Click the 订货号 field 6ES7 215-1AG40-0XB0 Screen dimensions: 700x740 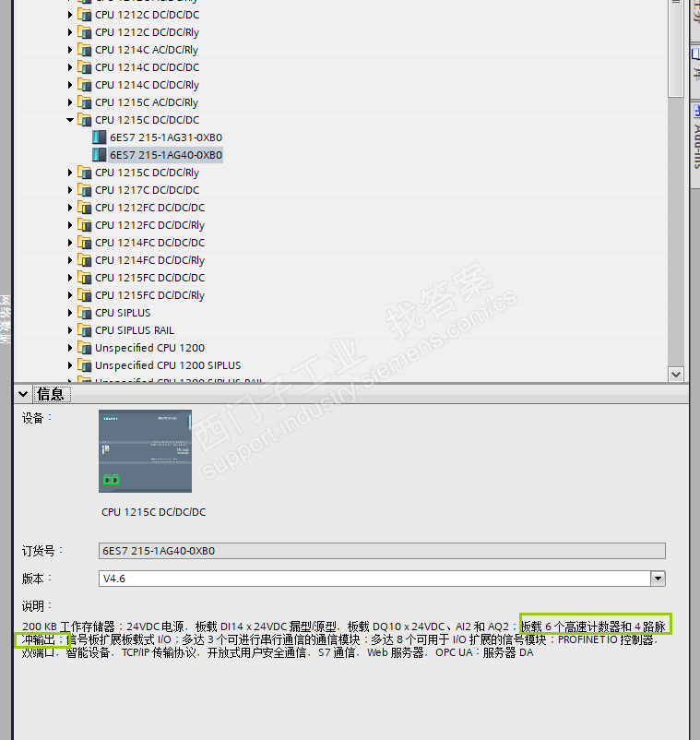[382, 551]
